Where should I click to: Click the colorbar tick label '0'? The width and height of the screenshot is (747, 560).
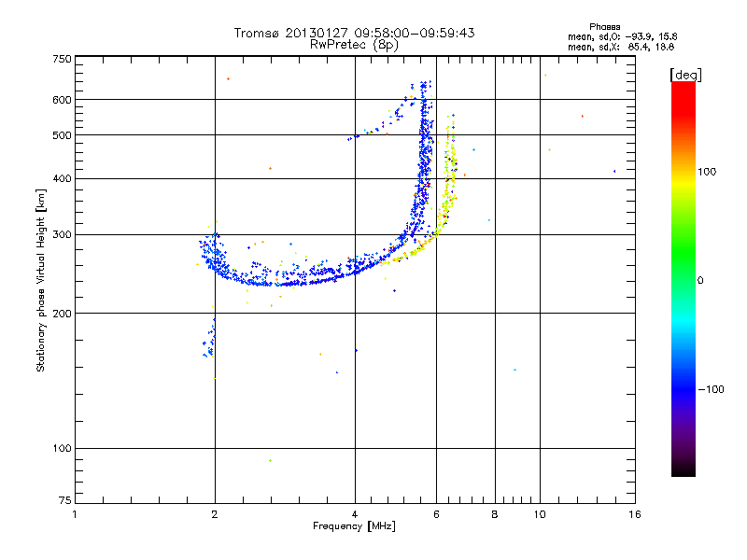pos(699,281)
